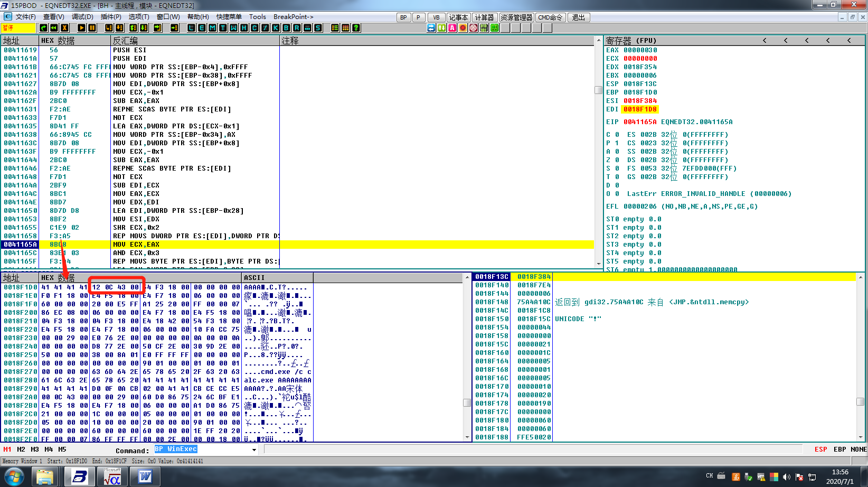
Task: Launch 记事本 notepad button
Action: (x=458, y=17)
